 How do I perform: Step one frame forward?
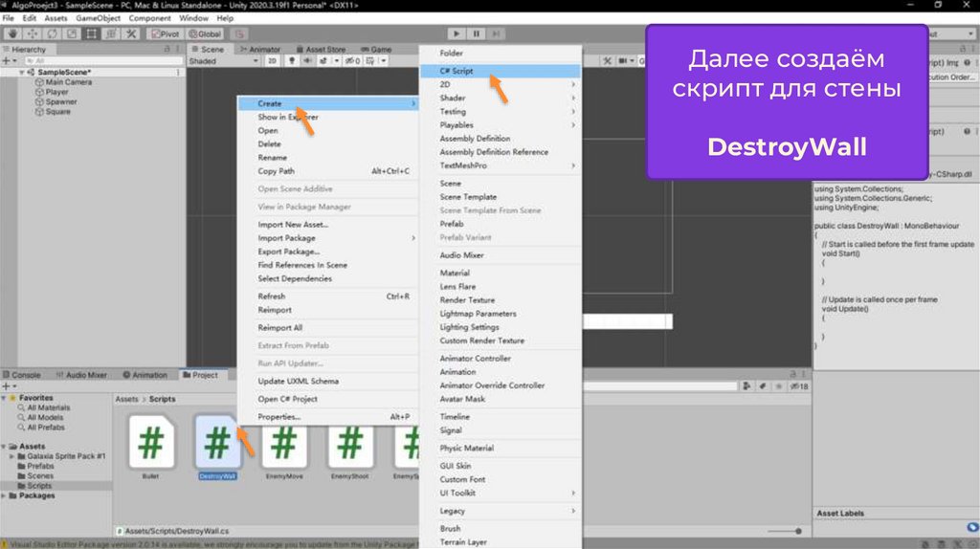pos(496,33)
